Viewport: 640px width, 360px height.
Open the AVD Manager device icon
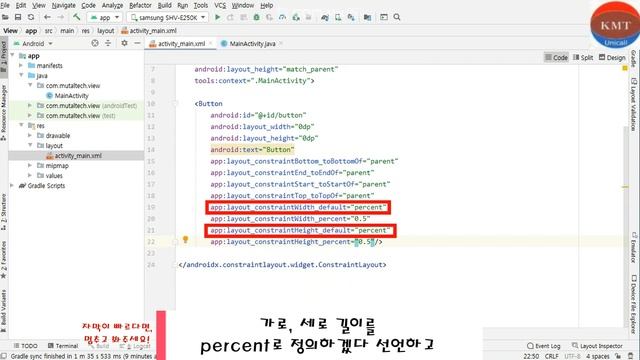coord(338,17)
